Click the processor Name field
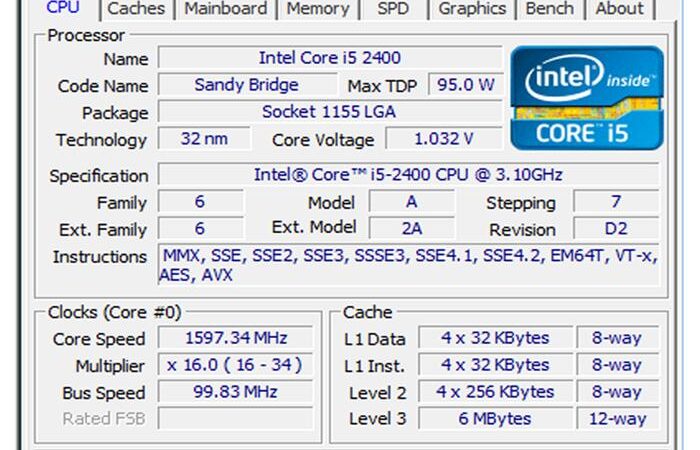 329,58
